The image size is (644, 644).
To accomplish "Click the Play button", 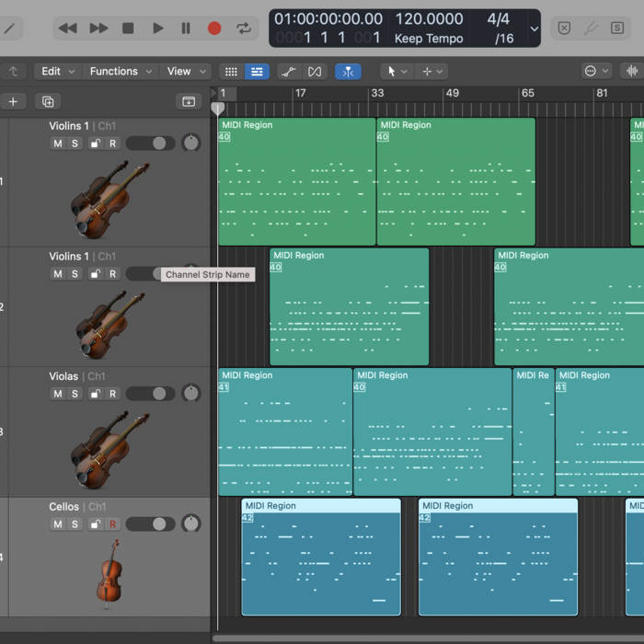I will pyautogui.click(x=157, y=29).
